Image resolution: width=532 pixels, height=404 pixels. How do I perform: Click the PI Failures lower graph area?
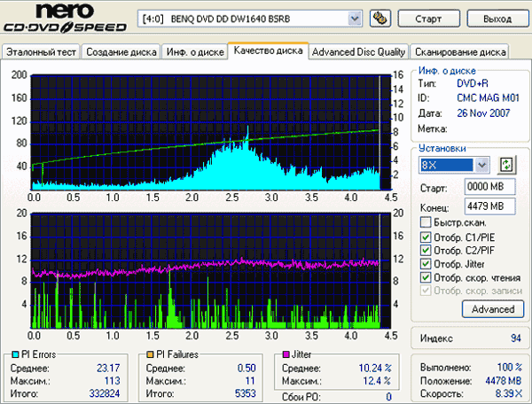[x=211, y=270]
